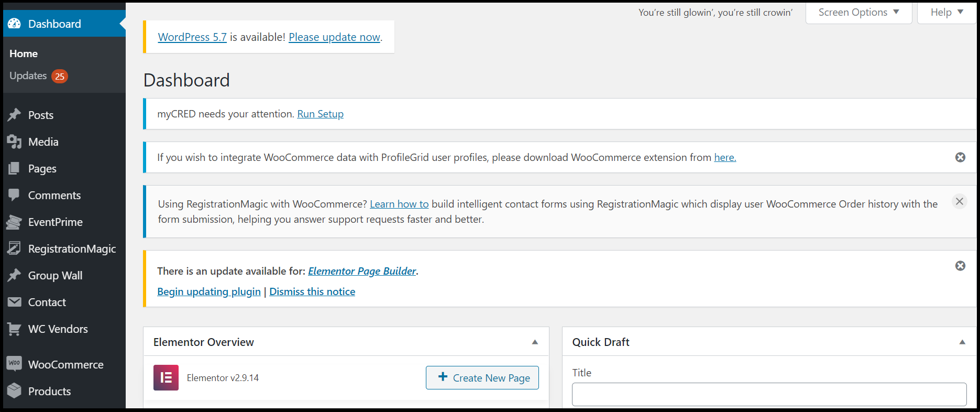Expand the Help dropdown

coord(946,12)
